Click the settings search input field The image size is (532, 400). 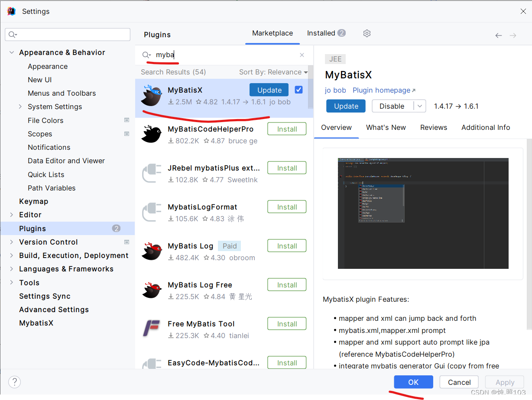point(68,35)
